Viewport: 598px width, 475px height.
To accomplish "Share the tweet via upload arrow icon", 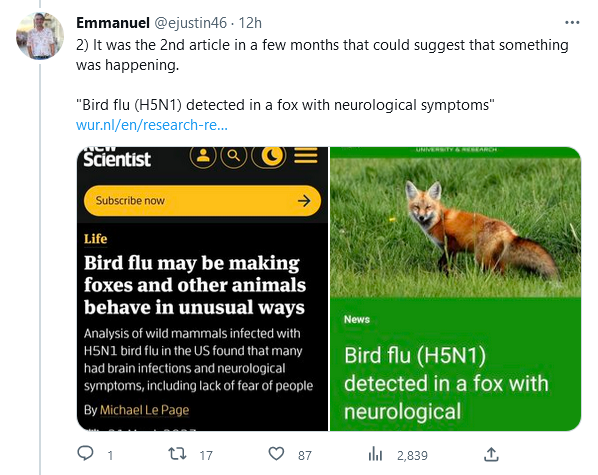I will pyautogui.click(x=491, y=454).
